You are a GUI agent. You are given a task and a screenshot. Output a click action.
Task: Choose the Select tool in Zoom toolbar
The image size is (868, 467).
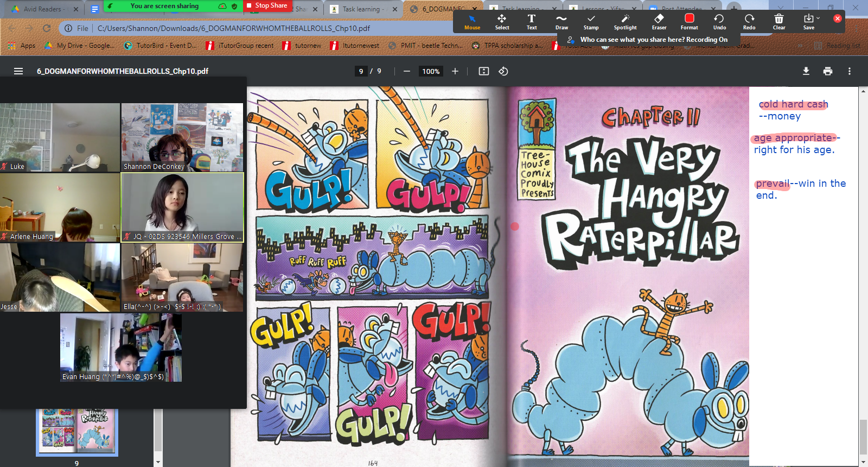tap(502, 22)
